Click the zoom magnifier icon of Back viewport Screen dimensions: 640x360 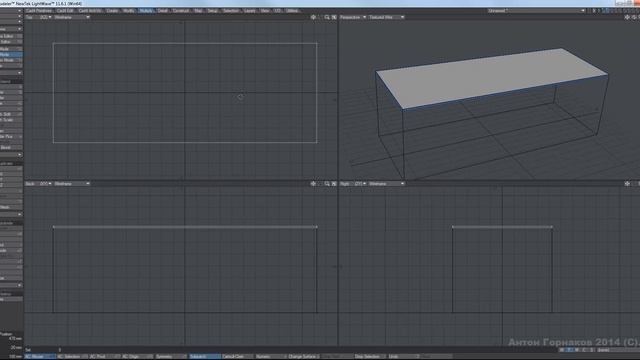[327, 184]
